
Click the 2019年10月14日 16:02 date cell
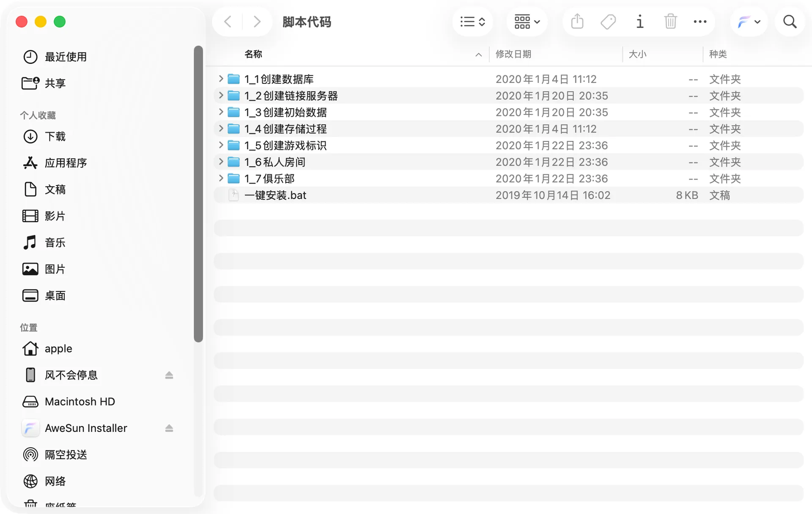[x=553, y=195]
